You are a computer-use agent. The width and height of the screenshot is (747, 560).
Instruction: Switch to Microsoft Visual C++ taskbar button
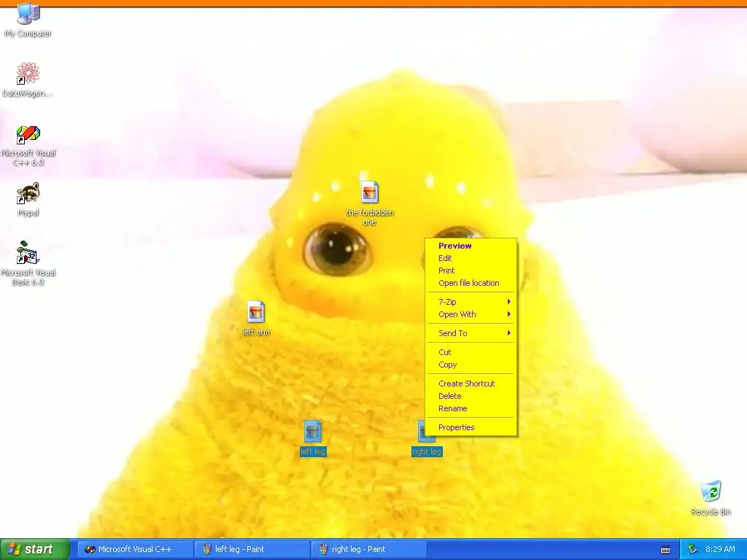135,549
